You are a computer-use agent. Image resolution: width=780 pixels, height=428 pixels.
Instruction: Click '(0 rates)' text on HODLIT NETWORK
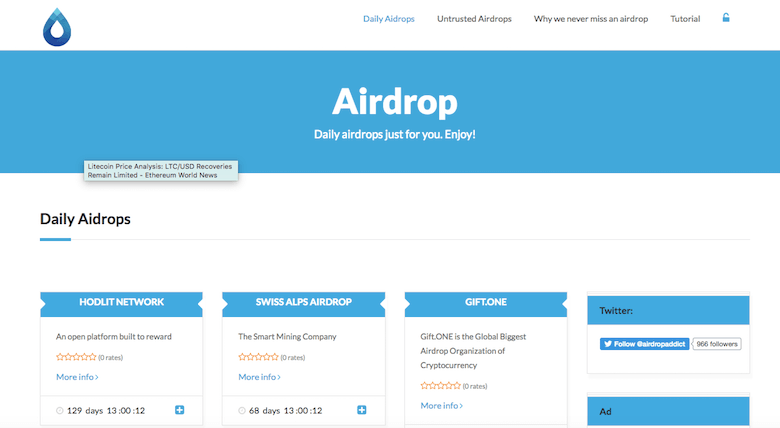(x=110, y=357)
